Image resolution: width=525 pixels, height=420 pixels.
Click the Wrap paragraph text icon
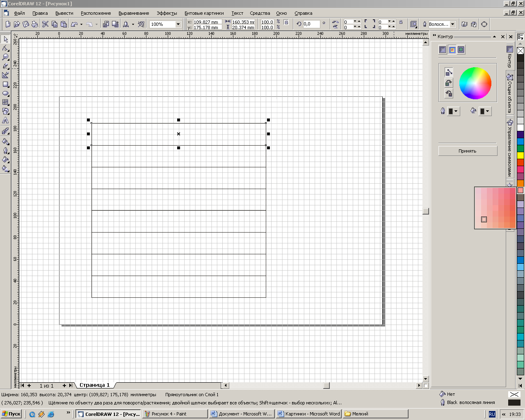point(413,24)
